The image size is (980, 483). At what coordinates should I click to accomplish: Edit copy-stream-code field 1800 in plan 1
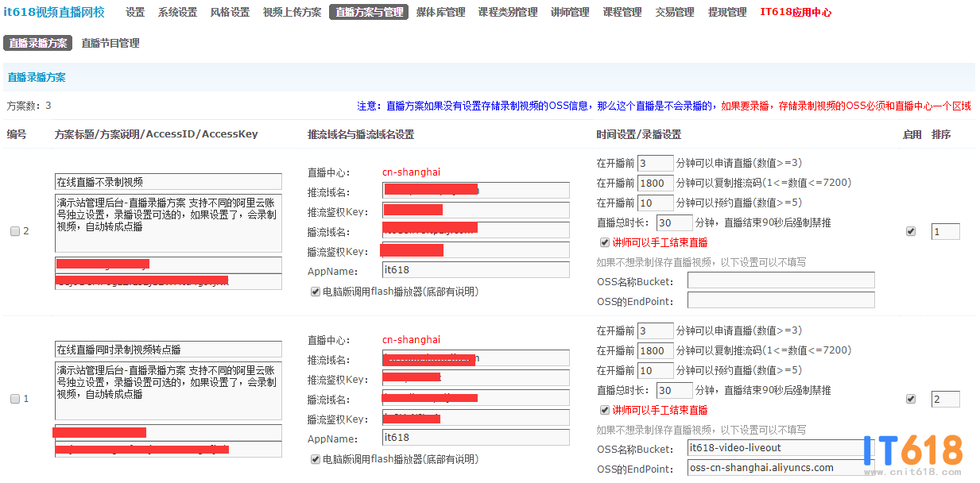(x=656, y=350)
